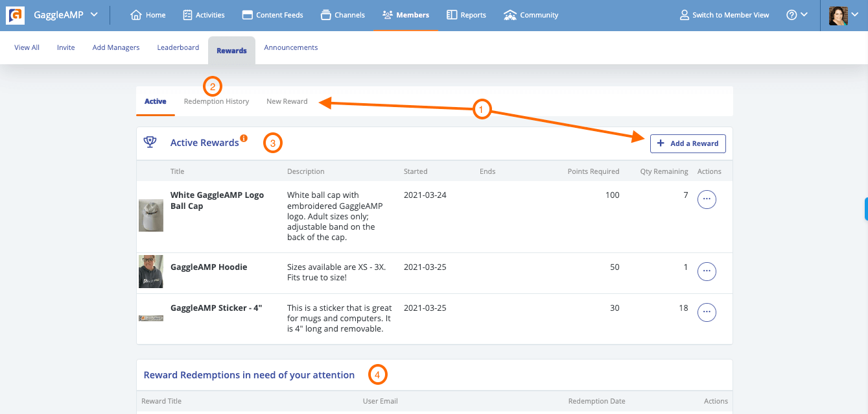
Task: Open Activities in top navigation
Action: (204, 15)
